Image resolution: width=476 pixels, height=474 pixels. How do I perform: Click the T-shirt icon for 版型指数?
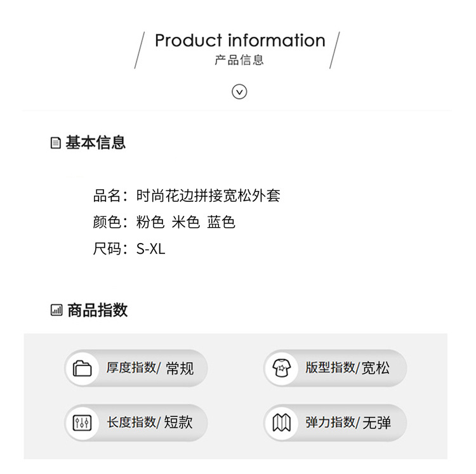click(282, 368)
